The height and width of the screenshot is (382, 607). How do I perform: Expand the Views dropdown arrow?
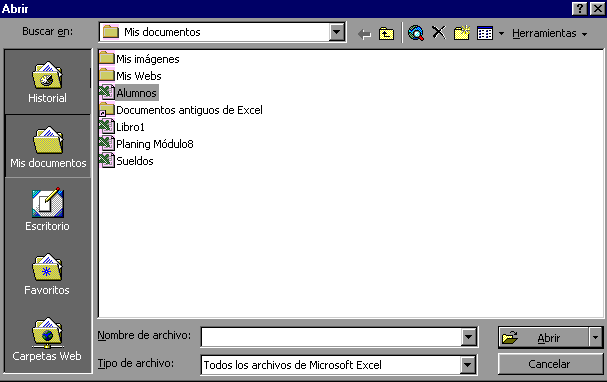501,34
